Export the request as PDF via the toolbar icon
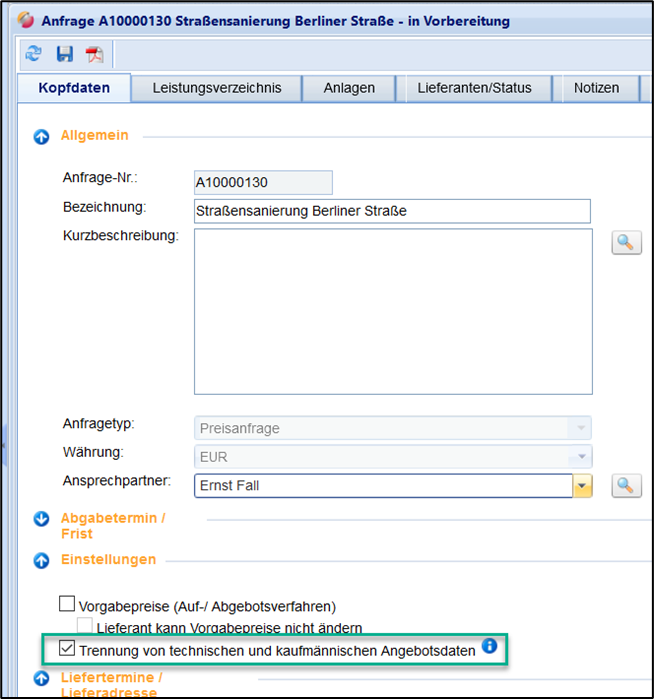This screenshot has height=699, width=654. coord(94,54)
